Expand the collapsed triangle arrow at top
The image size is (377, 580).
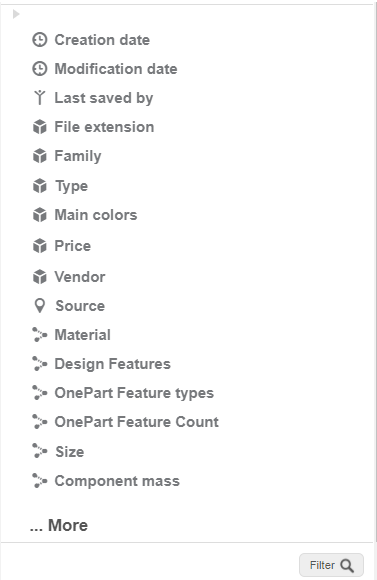[x=16, y=14]
